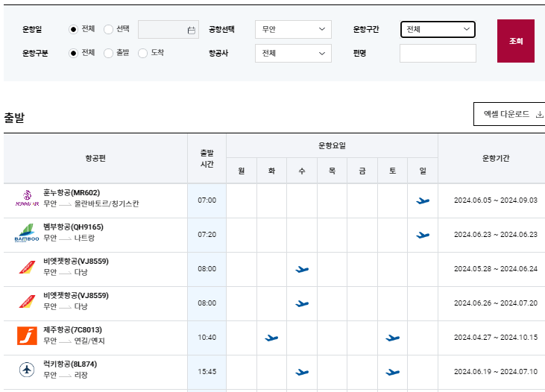Click the Bamboo Airways logo
The height and width of the screenshot is (392, 545).
pos(27,233)
